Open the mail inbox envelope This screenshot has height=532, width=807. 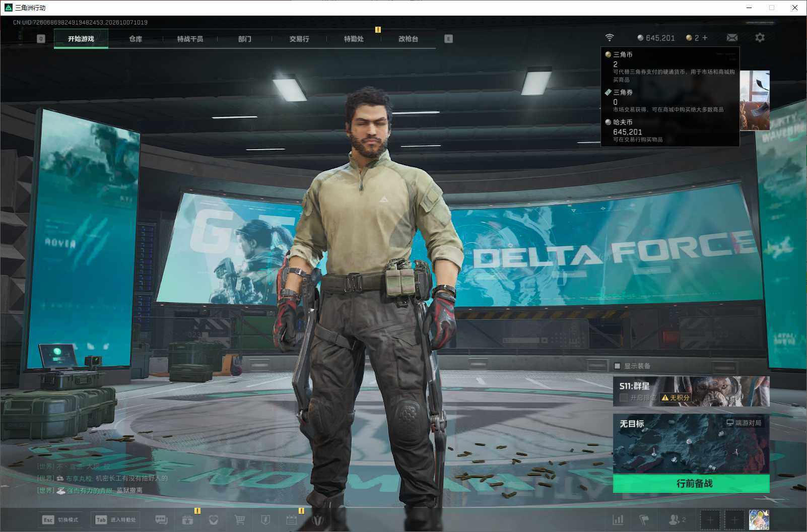(732, 38)
